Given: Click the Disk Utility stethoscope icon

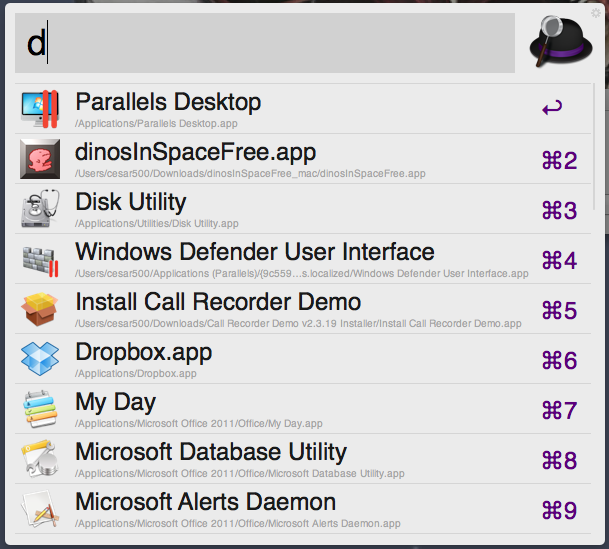Looking at the screenshot, I should 40,208.
